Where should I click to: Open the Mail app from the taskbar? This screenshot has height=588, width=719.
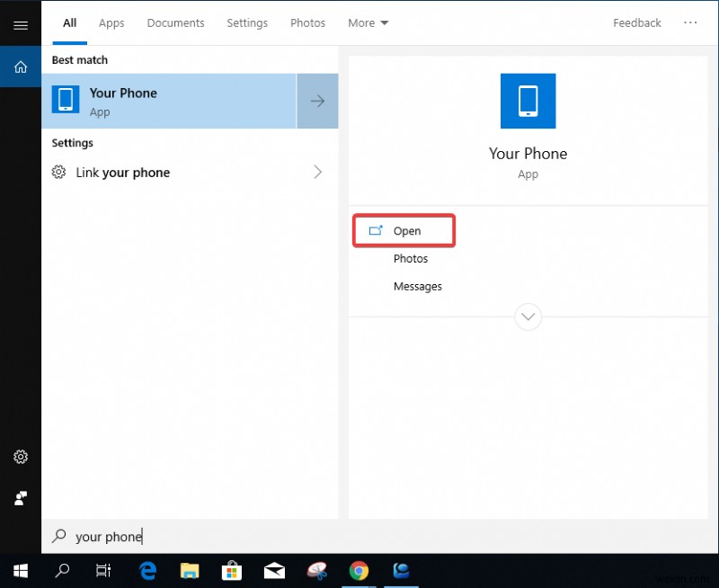[x=274, y=571]
